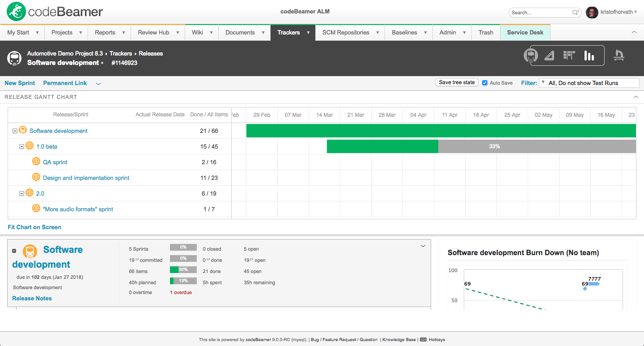This screenshot has height=346, width=644.
Task: Click the sprint icon beside 2.0
Action: (30, 193)
